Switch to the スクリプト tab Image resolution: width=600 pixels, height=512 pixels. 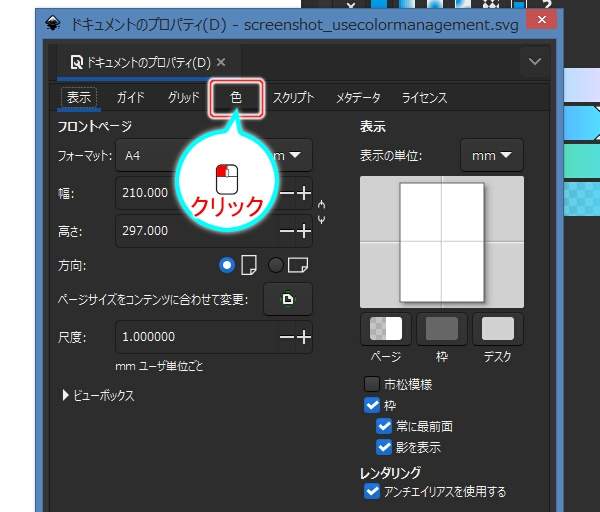(293, 98)
